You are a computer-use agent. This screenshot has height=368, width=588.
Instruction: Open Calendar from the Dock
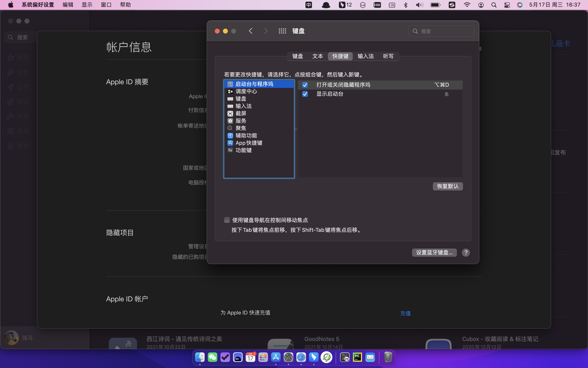(251, 357)
